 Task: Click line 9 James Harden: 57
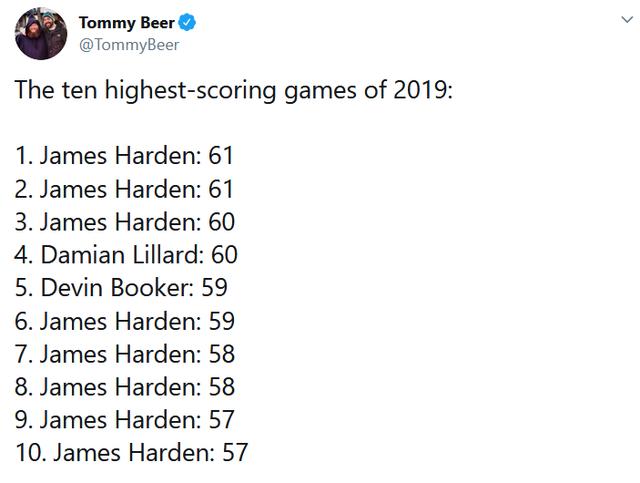click(x=124, y=419)
